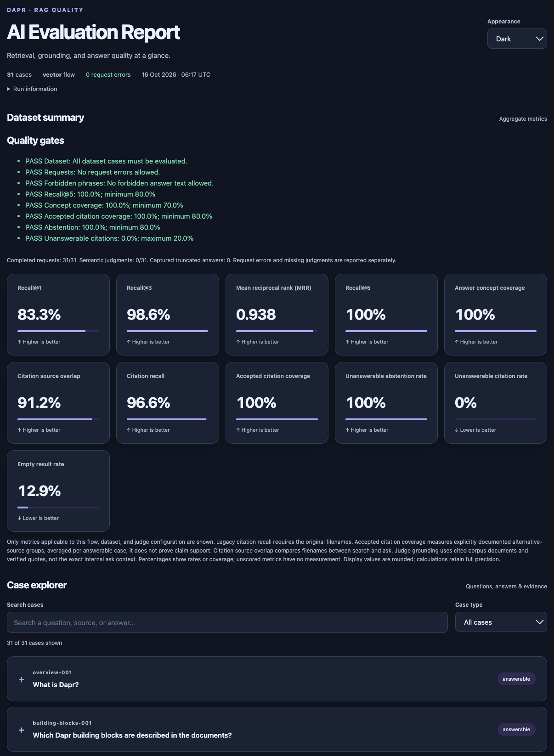This screenshot has width=554, height=756.
Task: Click the "0 request errors" status text
Action: point(108,75)
